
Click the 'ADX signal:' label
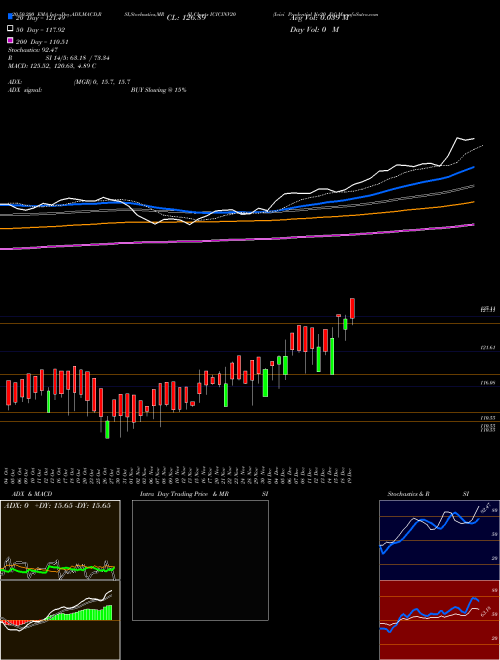pos(25,90)
